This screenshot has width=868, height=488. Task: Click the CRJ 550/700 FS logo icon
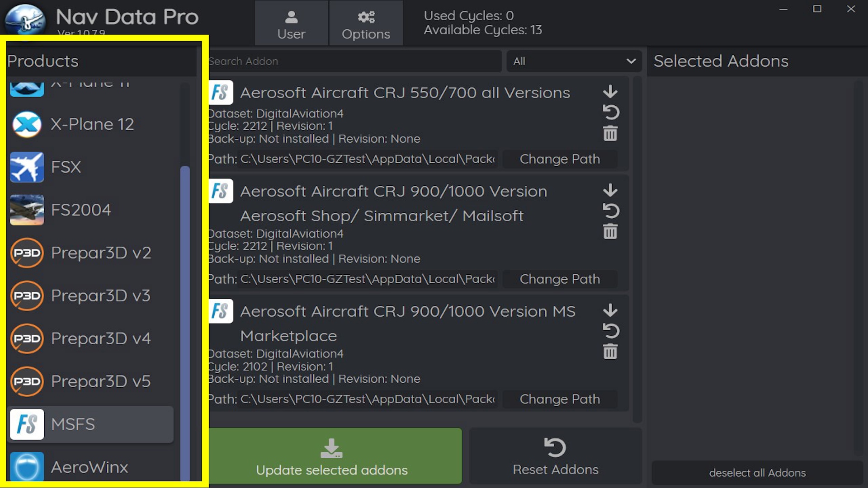(221, 93)
